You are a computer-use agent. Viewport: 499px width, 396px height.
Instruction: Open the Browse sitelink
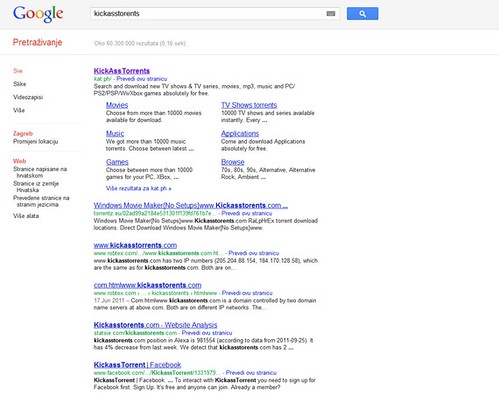pyautogui.click(x=233, y=162)
